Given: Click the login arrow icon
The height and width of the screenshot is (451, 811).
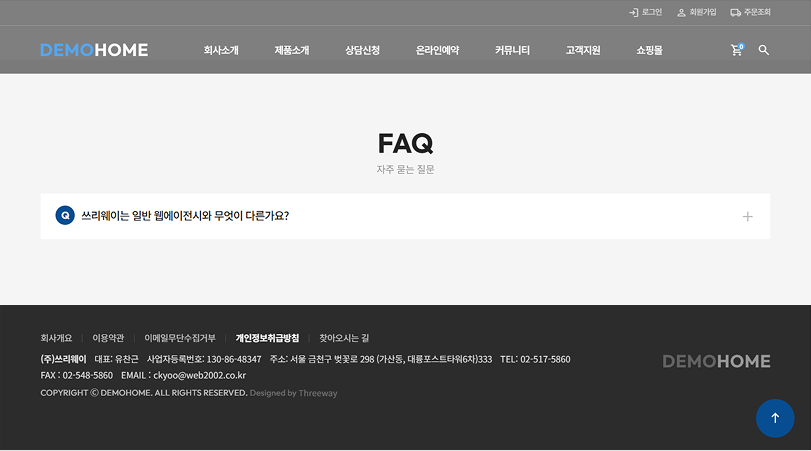Looking at the screenshot, I should 634,12.
